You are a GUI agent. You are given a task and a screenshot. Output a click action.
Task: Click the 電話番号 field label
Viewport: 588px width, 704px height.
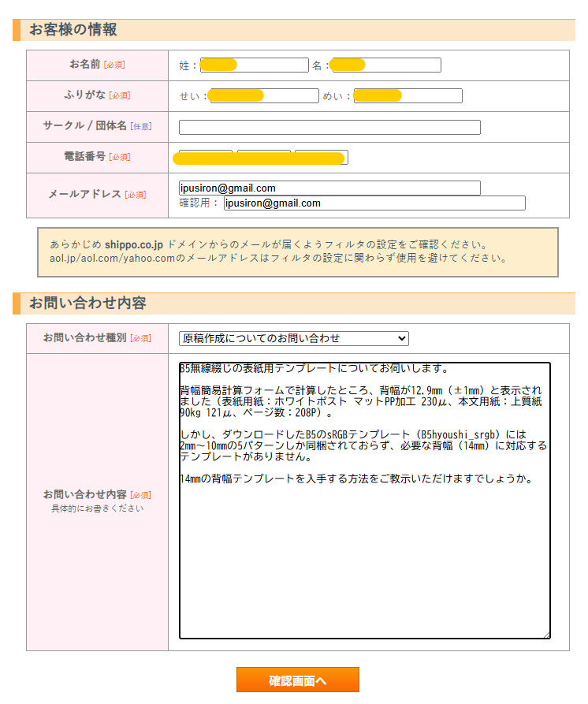[x=84, y=157]
